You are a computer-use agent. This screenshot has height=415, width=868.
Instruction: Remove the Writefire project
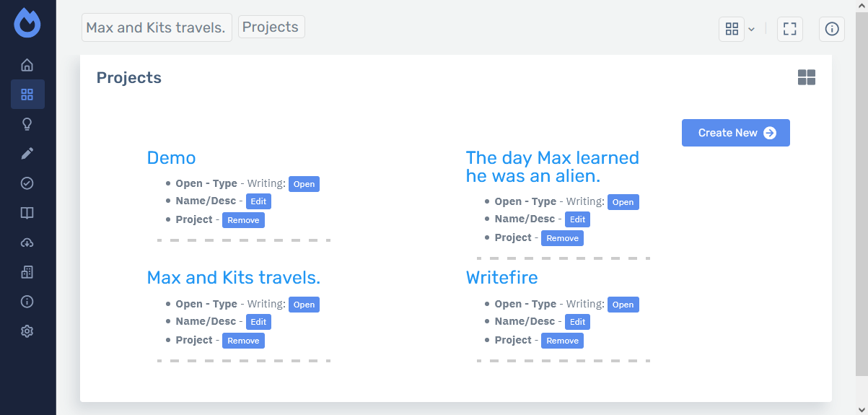(x=562, y=341)
